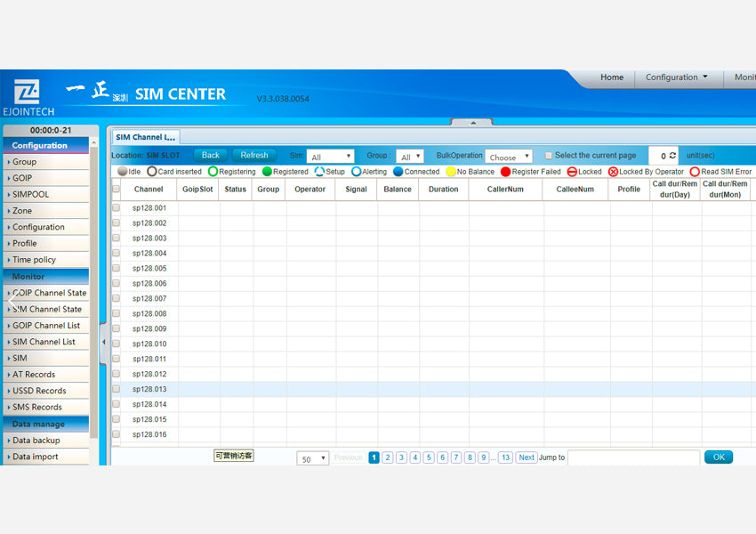The image size is (756, 534).
Task: Select the SIM Channel L... tab
Action: coord(146,137)
